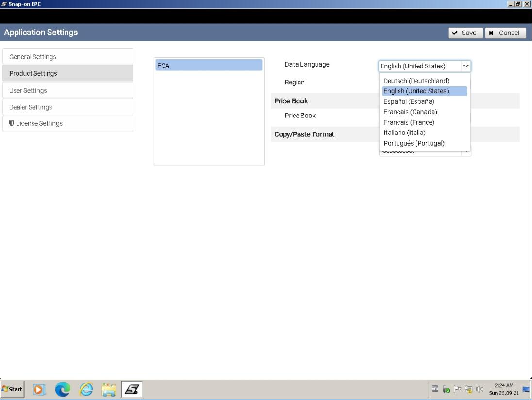
Task: Click the X icon on Cancel
Action: [491, 33]
